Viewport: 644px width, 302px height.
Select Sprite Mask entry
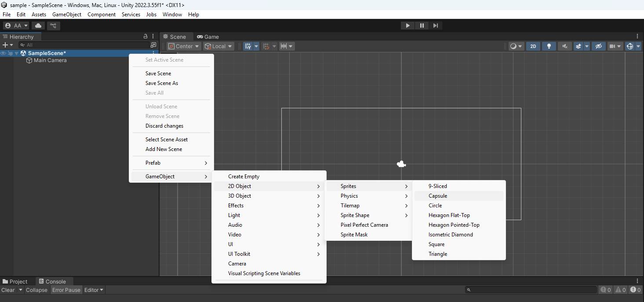click(x=368, y=235)
